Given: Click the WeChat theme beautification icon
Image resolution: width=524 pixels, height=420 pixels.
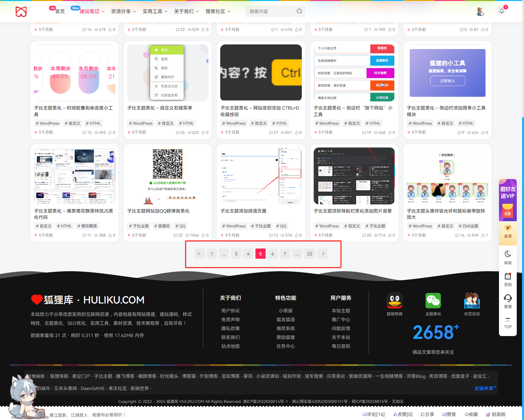Looking at the screenshot, I should point(433,301).
